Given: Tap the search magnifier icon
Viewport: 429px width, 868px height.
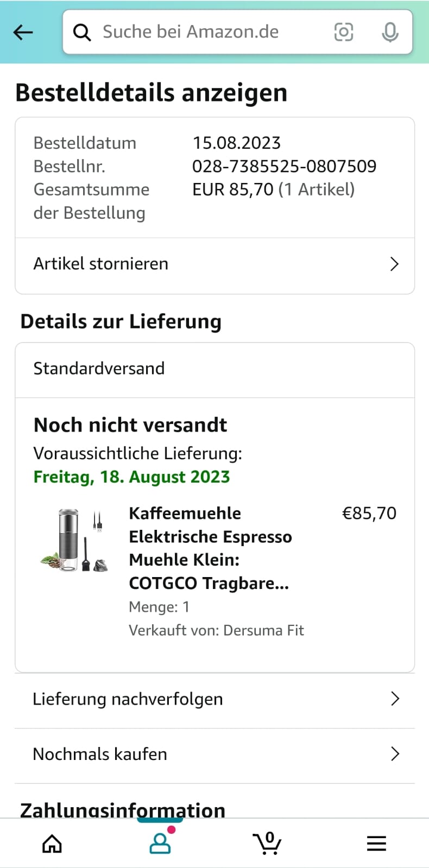Looking at the screenshot, I should click(x=82, y=33).
